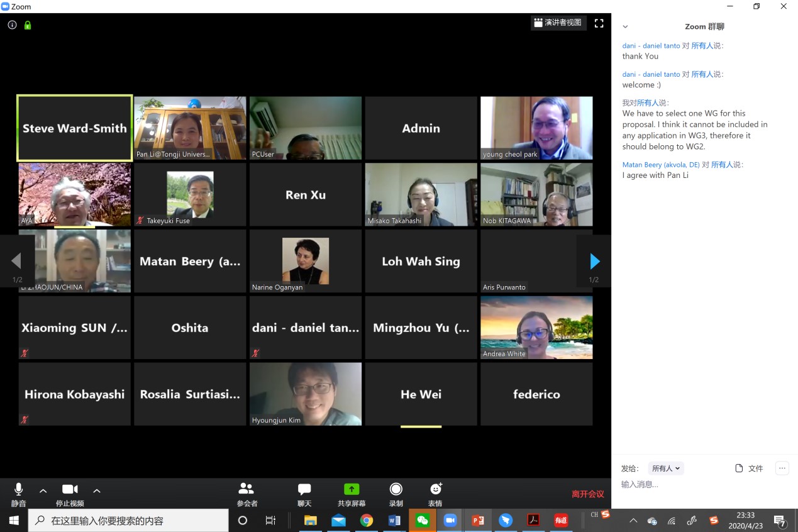Viewport: 798px width, 532px height.
Task: Open WeChat from the Windows taskbar
Action: click(x=423, y=520)
